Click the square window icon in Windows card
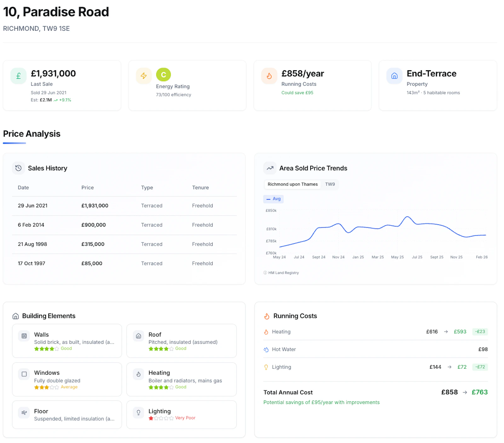This screenshot has width=504, height=443. click(24, 374)
